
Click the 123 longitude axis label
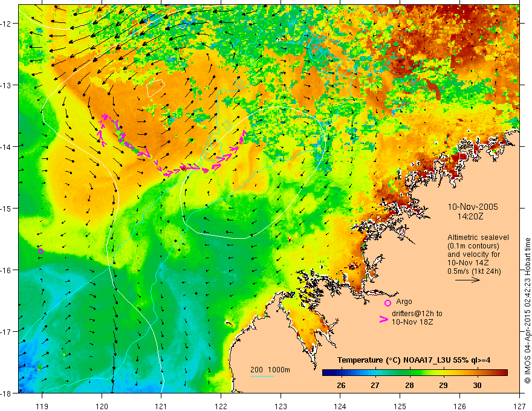(x=281, y=406)
